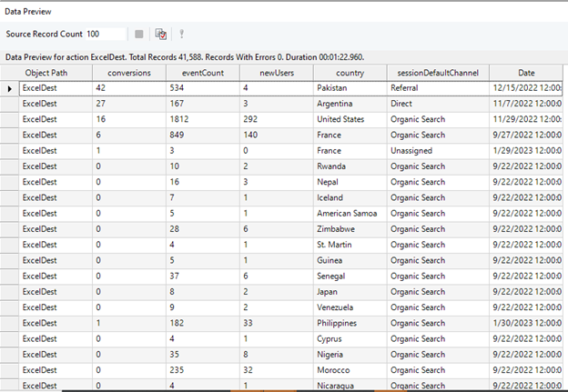Viewport: 568px width, 392px height.
Task: Click the Source Record Count input field
Action: tap(105, 34)
